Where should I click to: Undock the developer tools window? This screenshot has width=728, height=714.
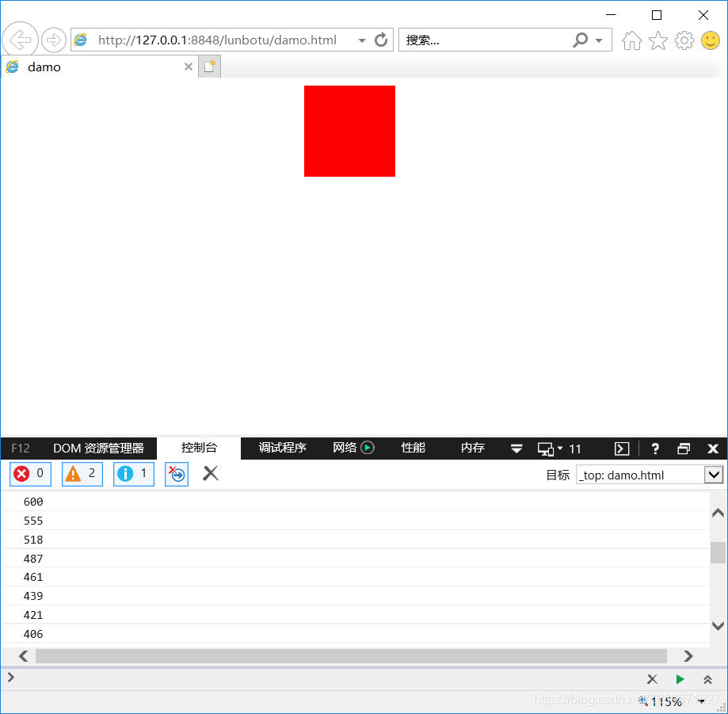[x=684, y=449]
